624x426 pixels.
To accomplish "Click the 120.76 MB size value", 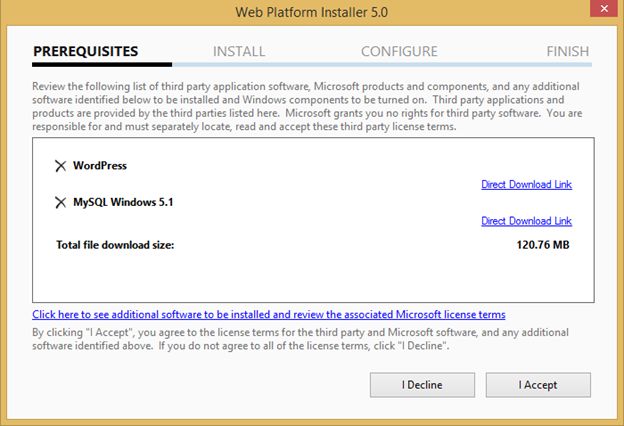I will [544, 244].
